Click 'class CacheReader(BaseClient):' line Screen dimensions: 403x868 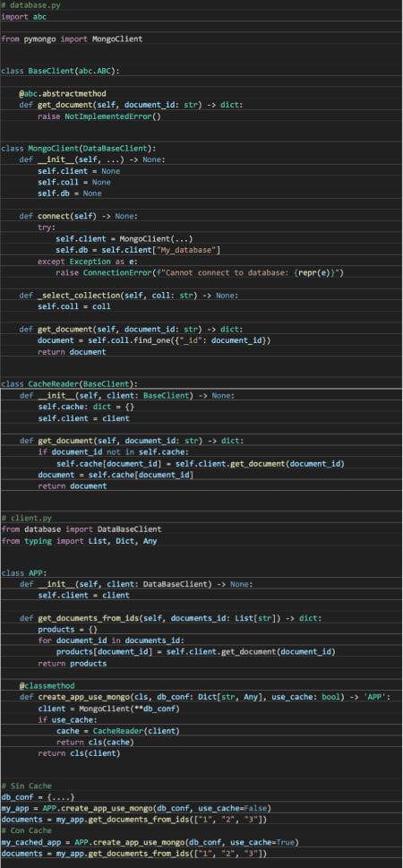tap(70, 383)
